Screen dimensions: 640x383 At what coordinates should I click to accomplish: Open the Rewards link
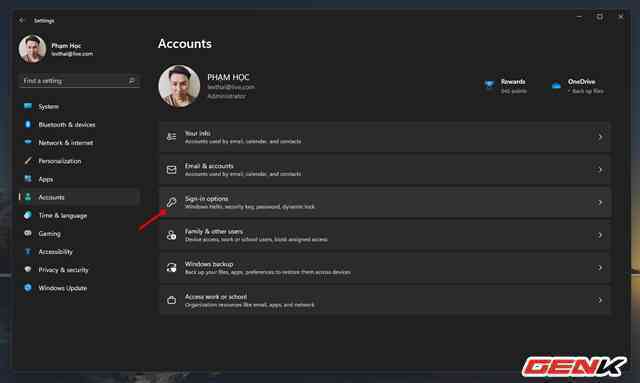click(x=505, y=86)
